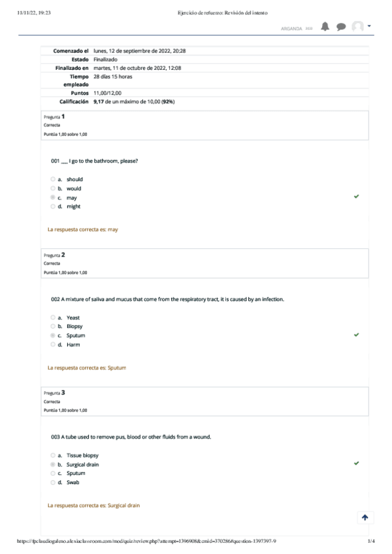Open the messages speech bubble icon
This screenshot has height=554, width=392.
click(341, 27)
